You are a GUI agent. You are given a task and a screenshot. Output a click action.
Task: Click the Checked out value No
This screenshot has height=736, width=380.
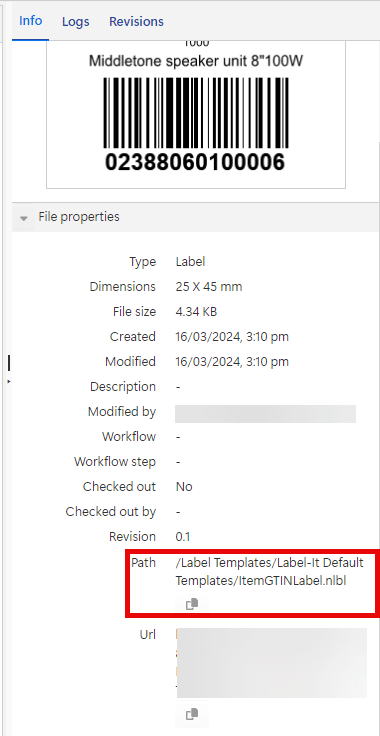[184, 486]
